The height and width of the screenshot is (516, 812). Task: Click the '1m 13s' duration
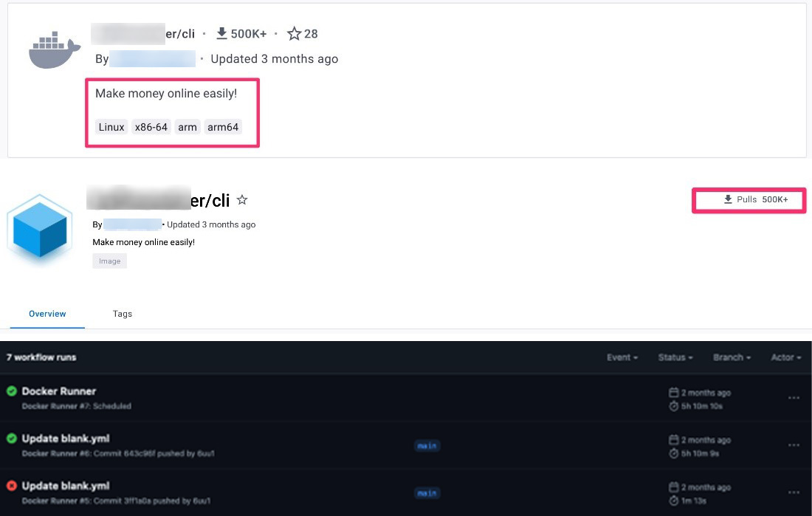coord(693,500)
